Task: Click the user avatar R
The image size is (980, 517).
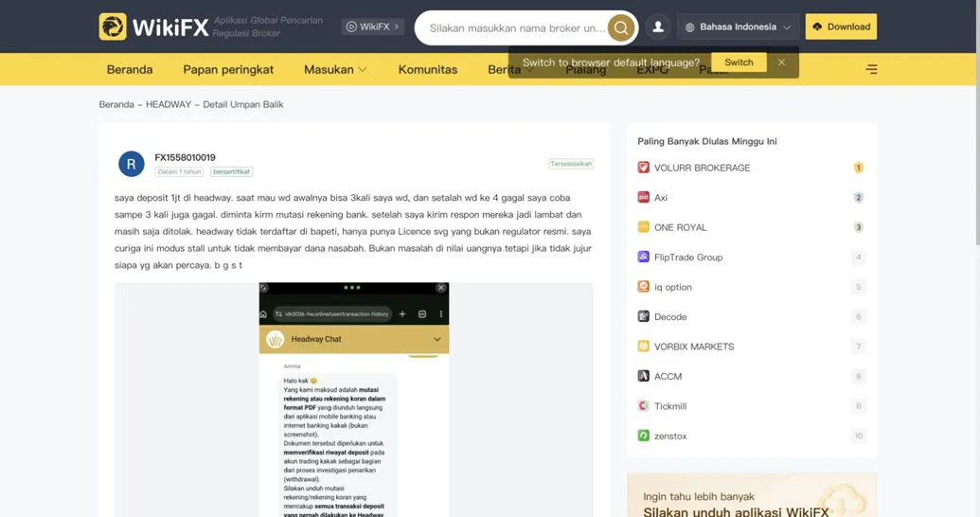Action: (x=132, y=164)
